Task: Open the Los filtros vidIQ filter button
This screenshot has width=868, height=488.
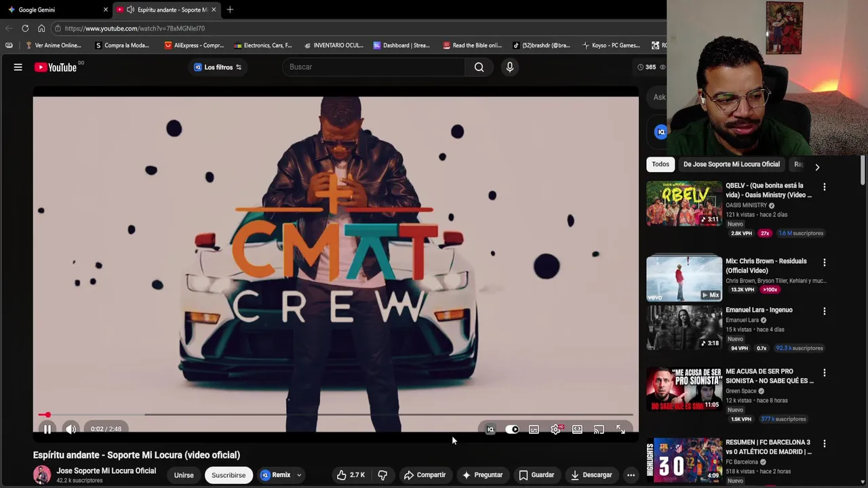Action: coord(218,67)
